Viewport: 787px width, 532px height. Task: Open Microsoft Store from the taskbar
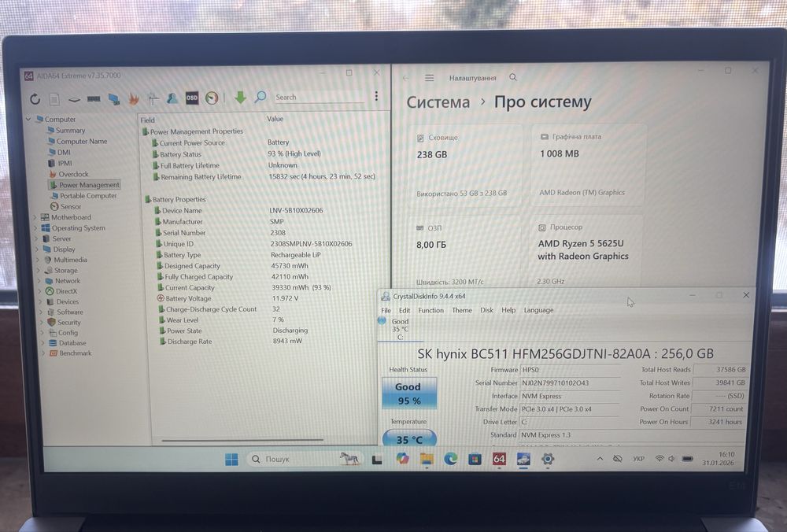pos(475,459)
